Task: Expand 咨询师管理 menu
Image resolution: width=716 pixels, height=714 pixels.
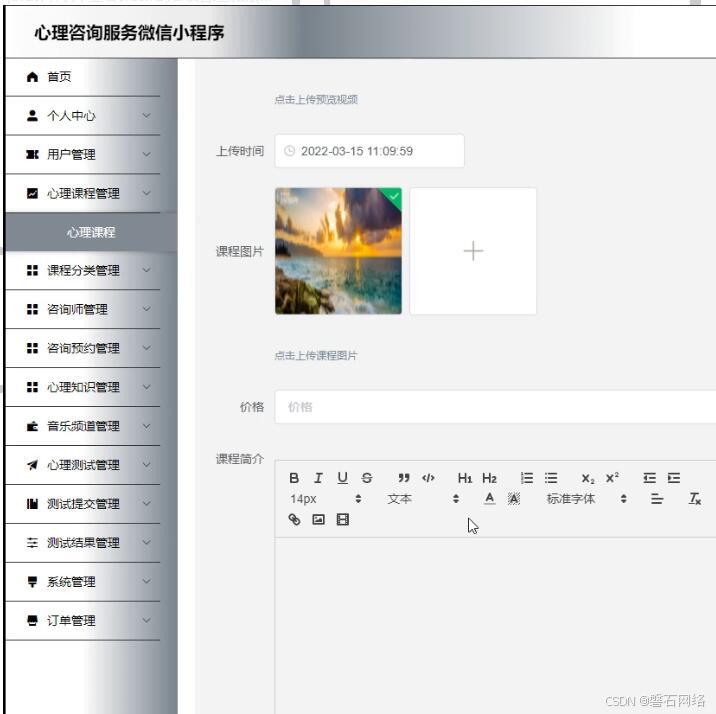Action: click(x=83, y=309)
